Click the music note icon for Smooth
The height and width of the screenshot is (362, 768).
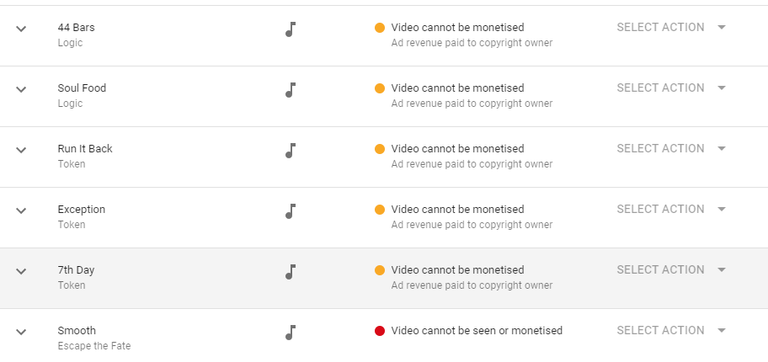291,333
